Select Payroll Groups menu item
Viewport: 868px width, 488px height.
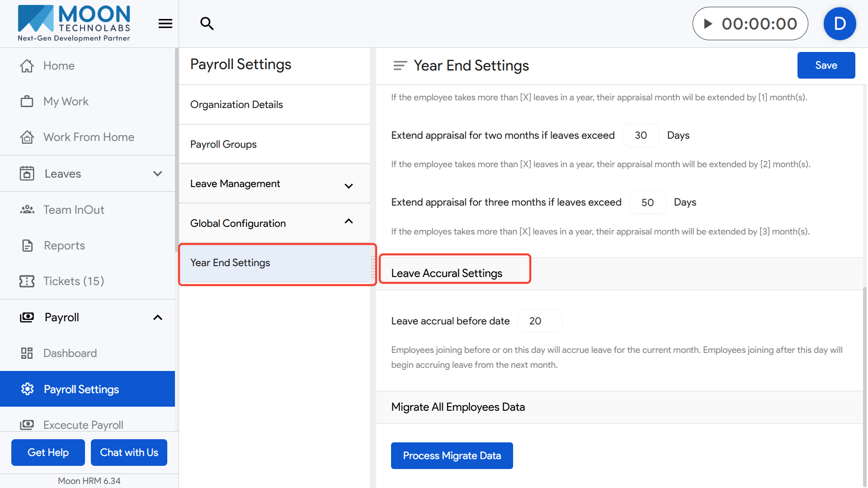[223, 144]
